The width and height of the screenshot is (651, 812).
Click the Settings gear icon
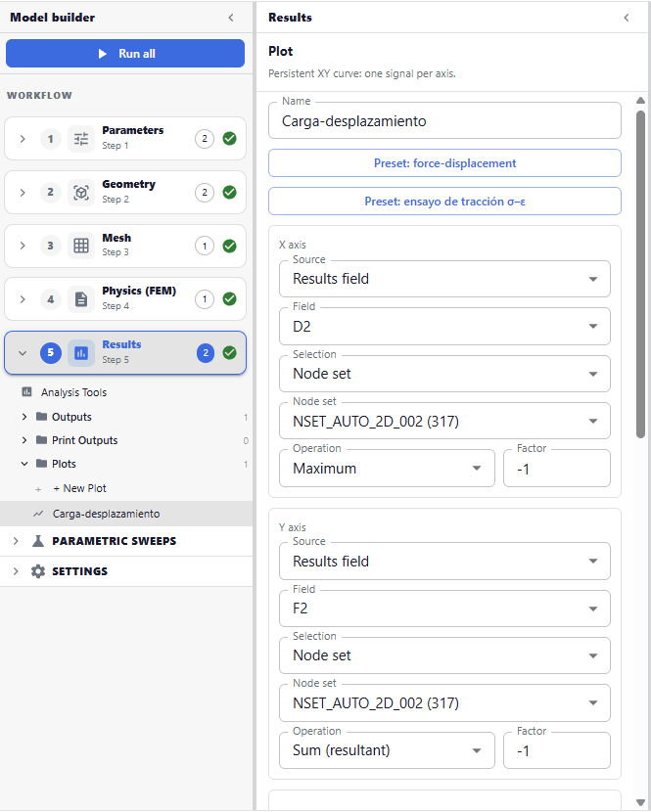tap(38, 571)
